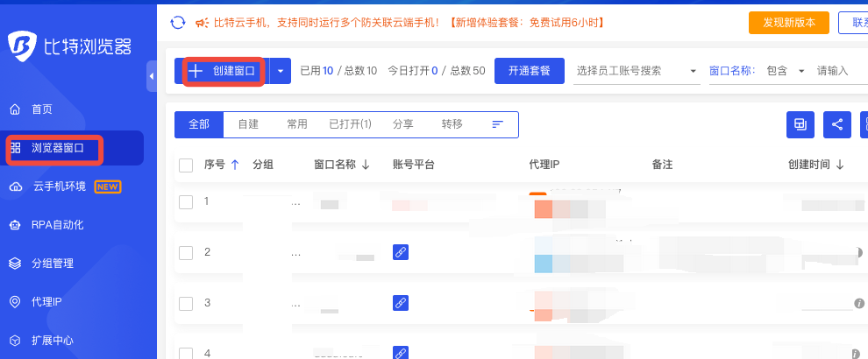Check the select-all checkbox in table header
This screenshot has width=868, height=359.
pos(186,165)
